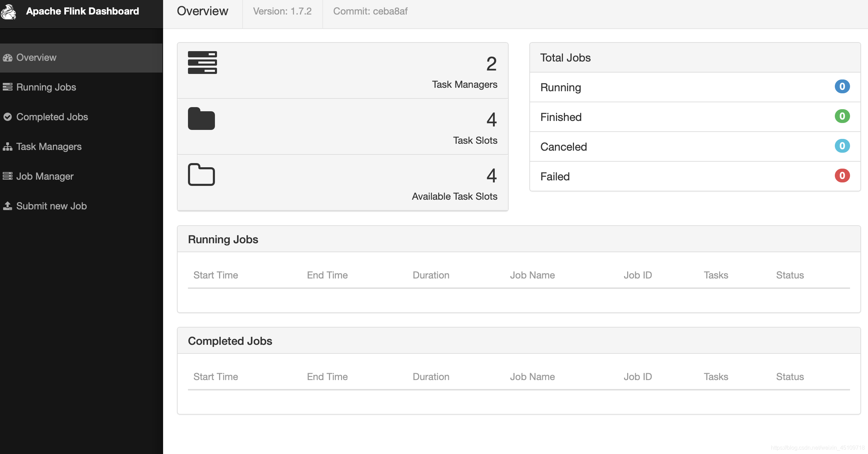Click Start Time header in Completed Jobs table
Image resolution: width=868 pixels, height=454 pixels.
pyautogui.click(x=216, y=377)
